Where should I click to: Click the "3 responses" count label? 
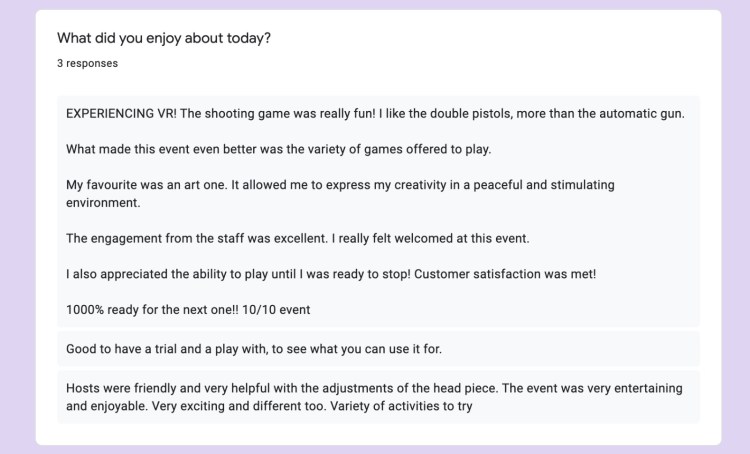pyautogui.click(x=88, y=63)
